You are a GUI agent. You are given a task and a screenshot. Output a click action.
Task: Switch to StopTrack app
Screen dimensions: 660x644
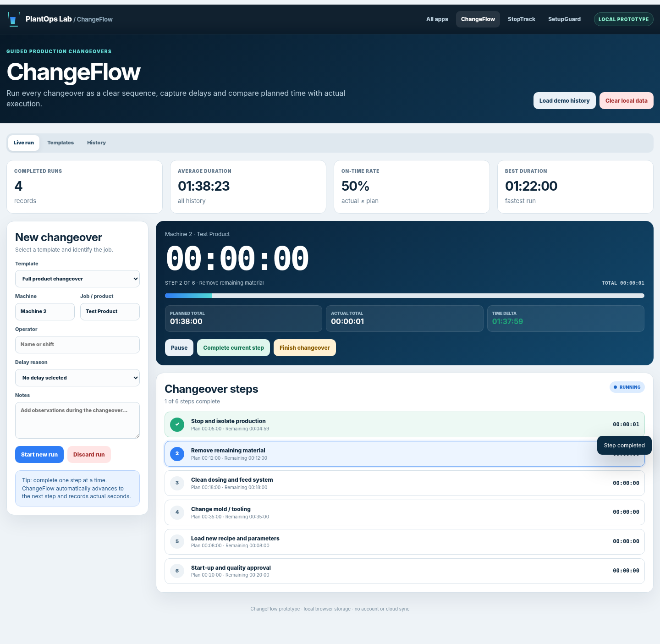[x=522, y=19]
